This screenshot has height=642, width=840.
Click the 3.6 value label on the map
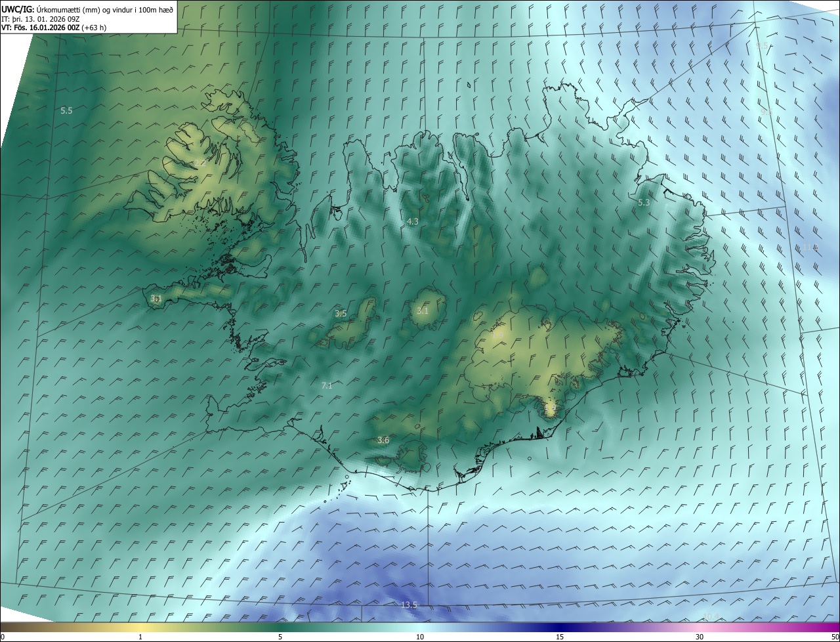click(383, 440)
